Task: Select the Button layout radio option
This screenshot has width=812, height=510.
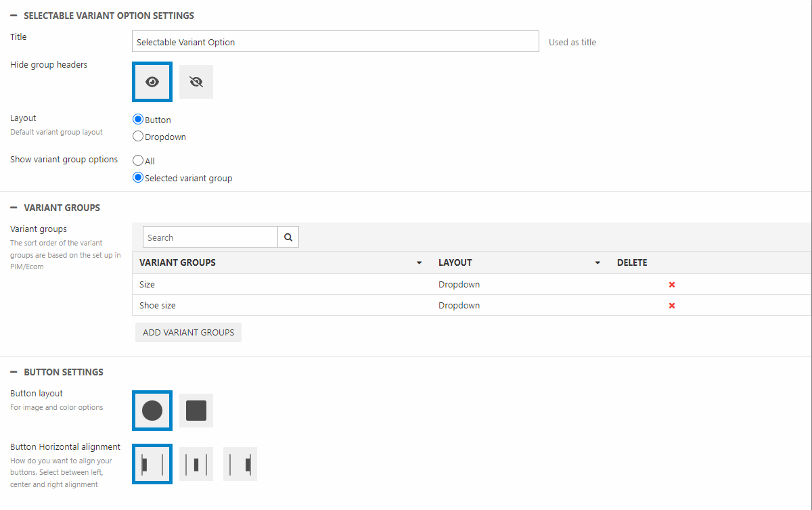Action: pos(139,120)
